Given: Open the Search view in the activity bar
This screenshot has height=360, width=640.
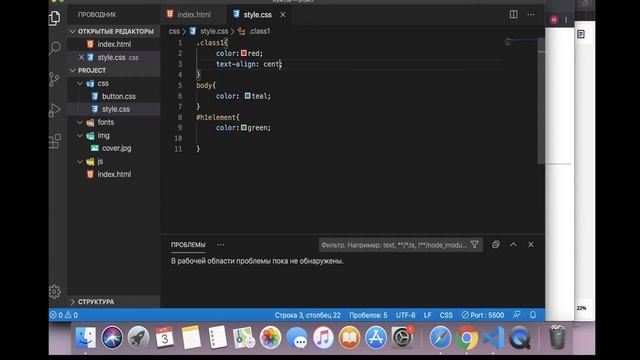Looking at the screenshot, I should 55,48.
